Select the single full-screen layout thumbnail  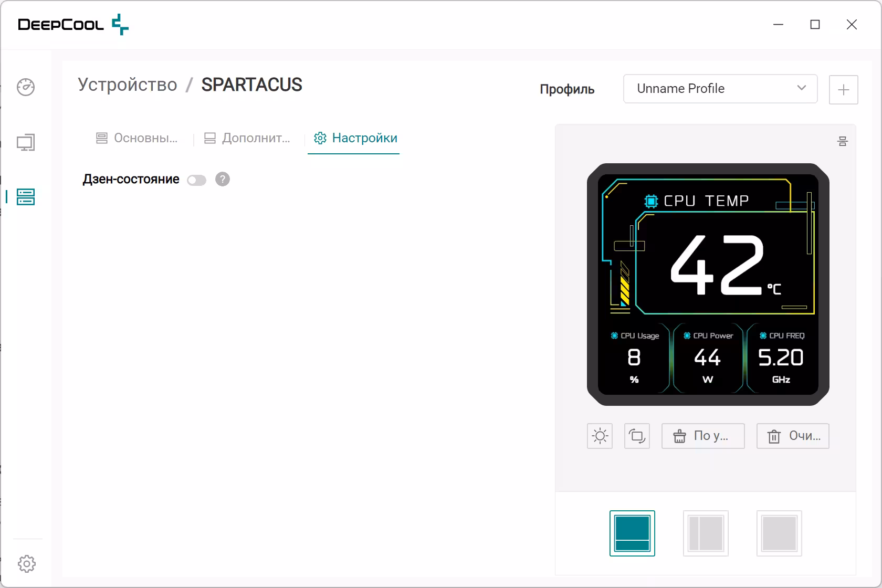pyautogui.click(x=779, y=533)
